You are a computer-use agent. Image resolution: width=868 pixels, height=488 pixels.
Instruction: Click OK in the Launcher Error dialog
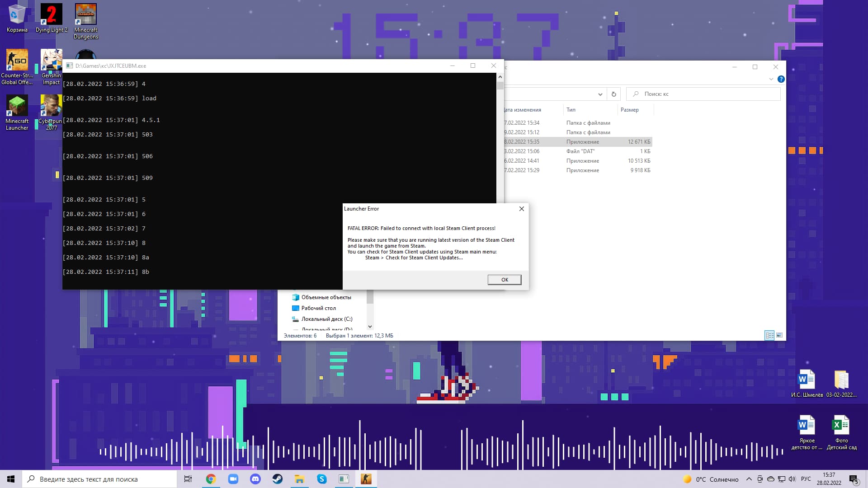point(505,280)
